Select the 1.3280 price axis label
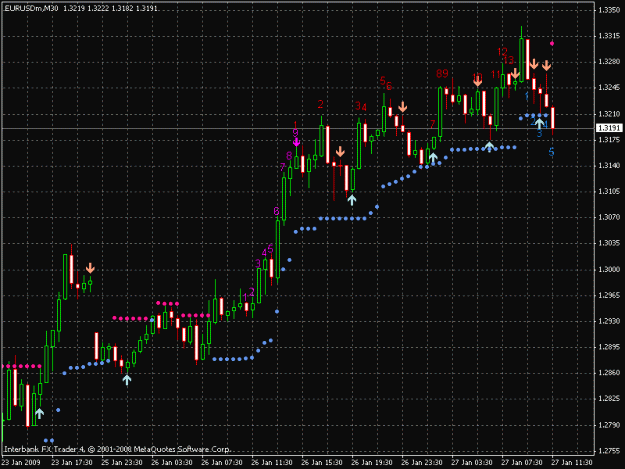Image resolution: width=625 pixels, height=469 pixels. coord(609,62)
